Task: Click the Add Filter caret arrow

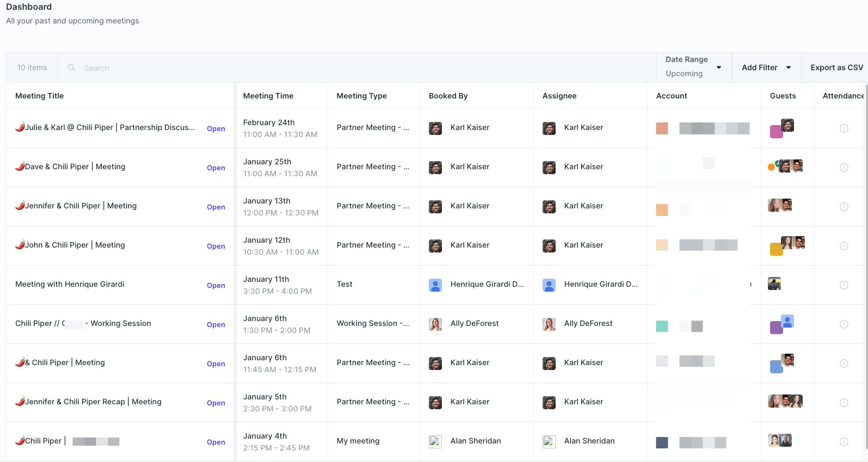Action: (x=789, y=67)
